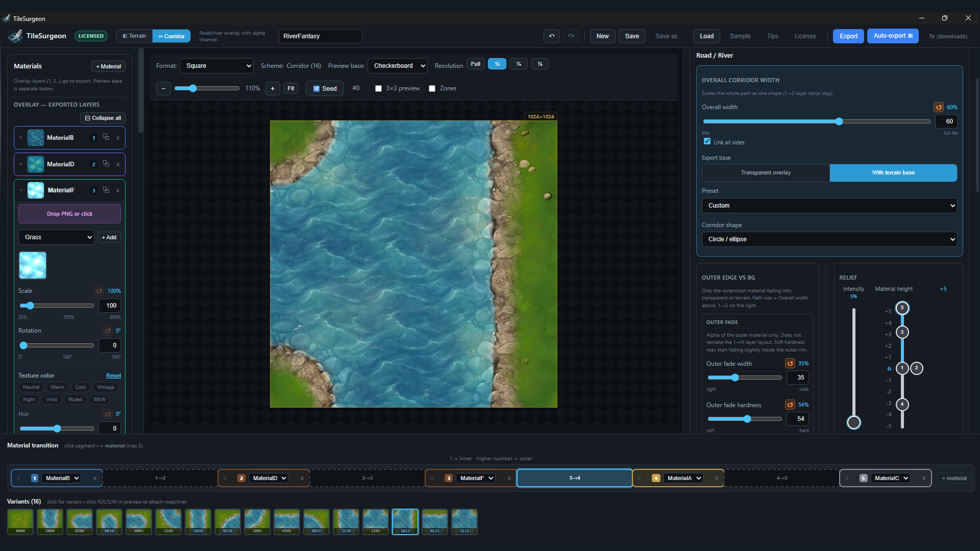Undo the last action

point(552,36)
